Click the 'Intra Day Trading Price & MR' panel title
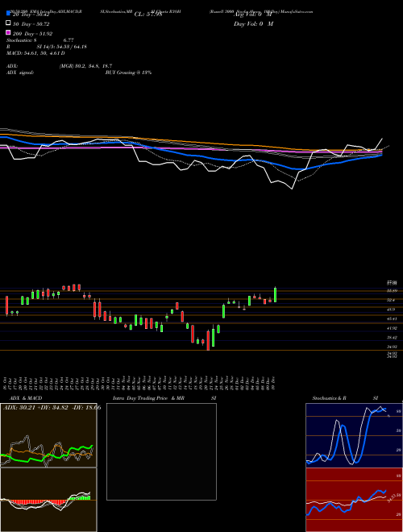The image size is (403, 532). point(148,398)
